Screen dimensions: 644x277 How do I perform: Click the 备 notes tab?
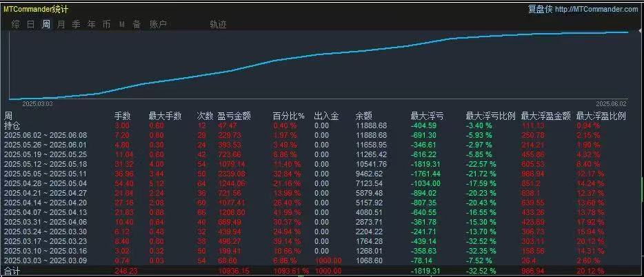pos(137,25)
